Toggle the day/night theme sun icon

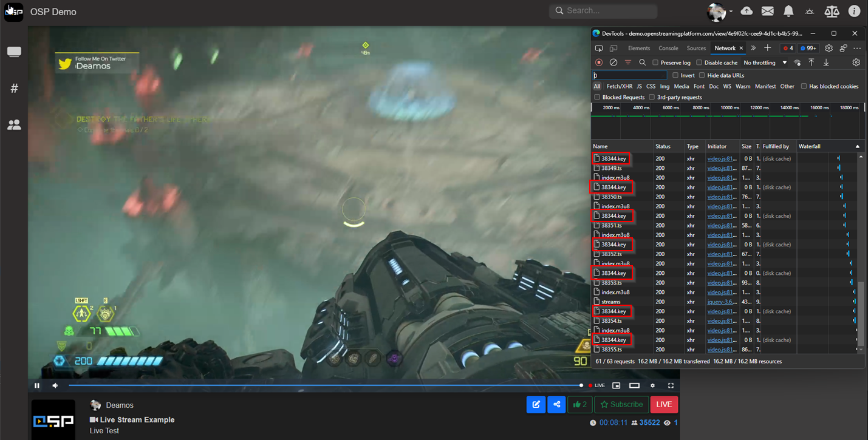(810, 12)
